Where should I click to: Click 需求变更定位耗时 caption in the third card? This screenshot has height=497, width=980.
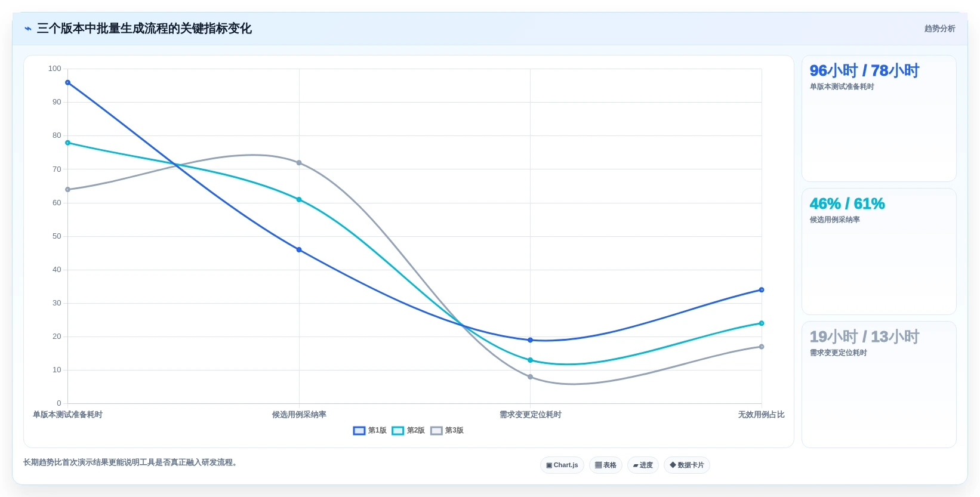[x=838, y=353]
